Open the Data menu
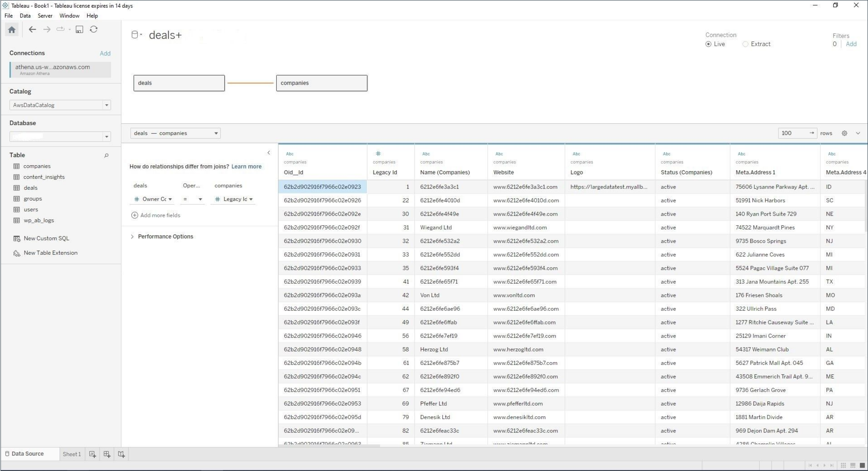868x471 pixels. 25,16
